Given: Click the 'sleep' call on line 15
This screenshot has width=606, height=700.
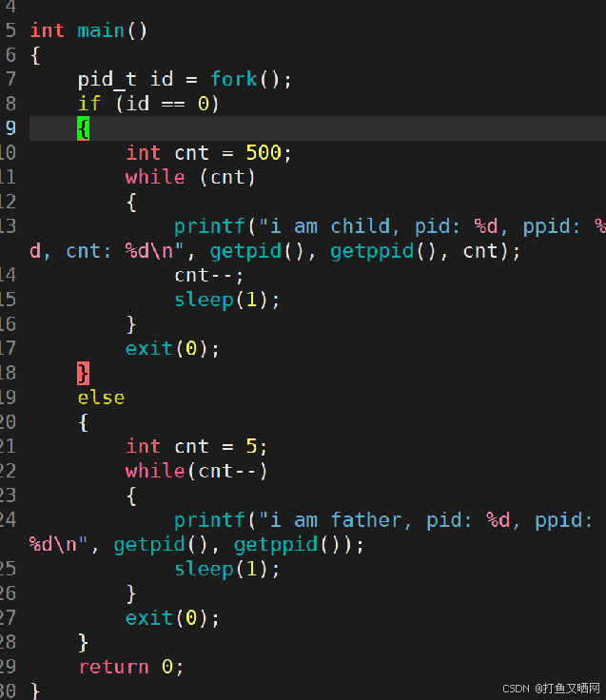Looking at the screenshot, I should [205, 300].
